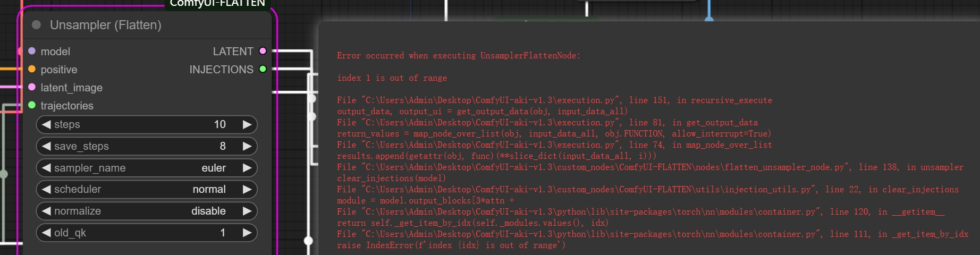
Task: Increase steps with right arrow
Action: tap(247, 124)
